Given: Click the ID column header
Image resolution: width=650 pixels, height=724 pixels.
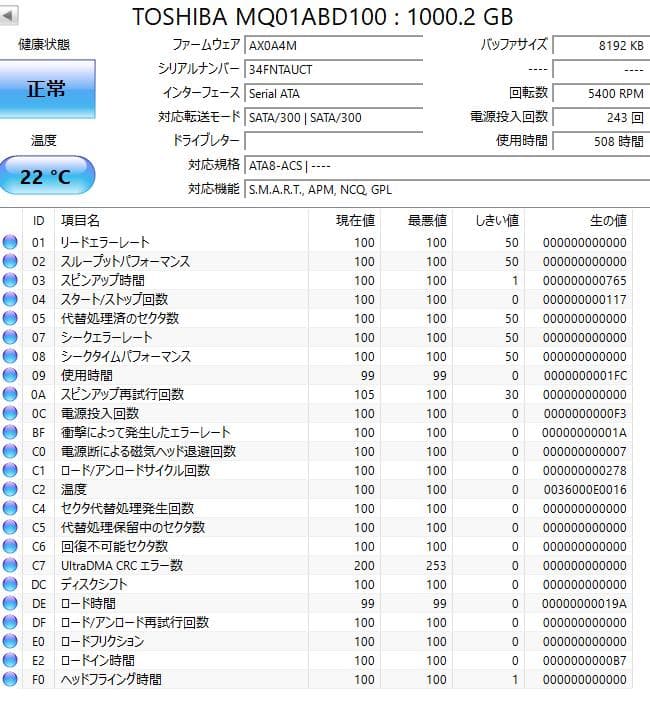Looking at the screenshot, I should tap(38, 221).
